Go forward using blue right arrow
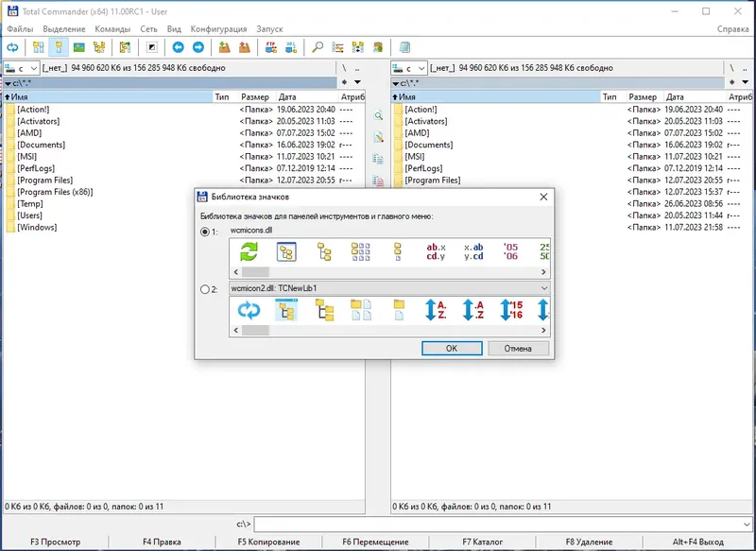Image resolution: width=756 pixels, height=551 pixels. coord(198,47)
